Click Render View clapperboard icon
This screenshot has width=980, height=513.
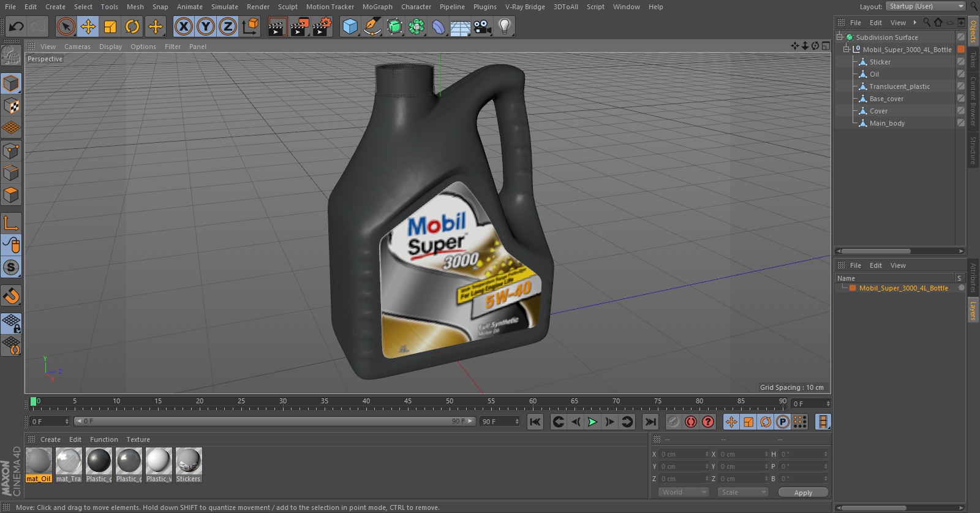[277, 26]
